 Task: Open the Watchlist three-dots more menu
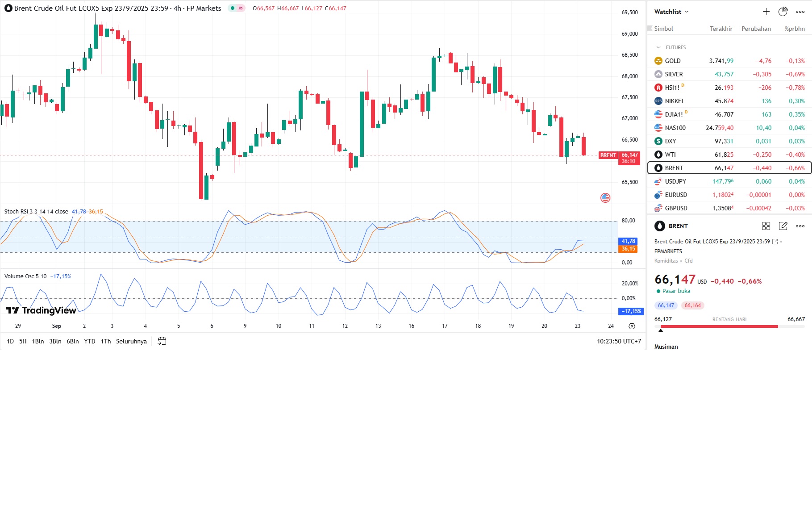[800, 12]
